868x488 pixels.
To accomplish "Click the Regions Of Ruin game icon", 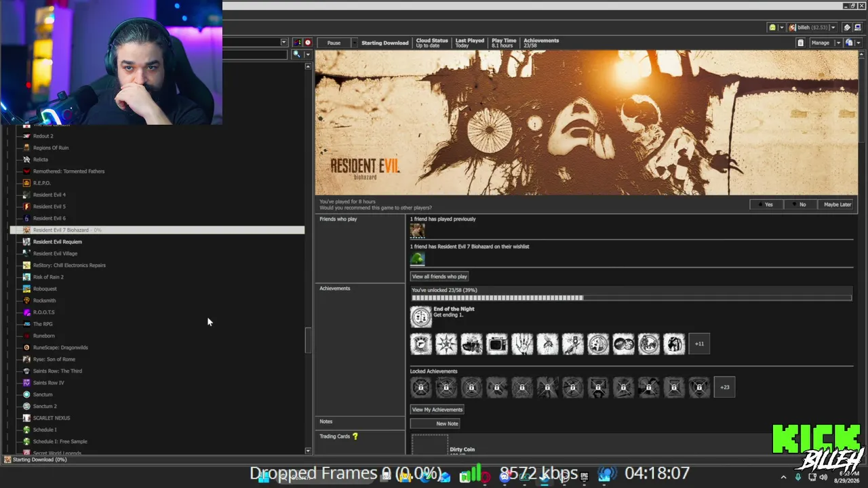I will click(26, 148).
